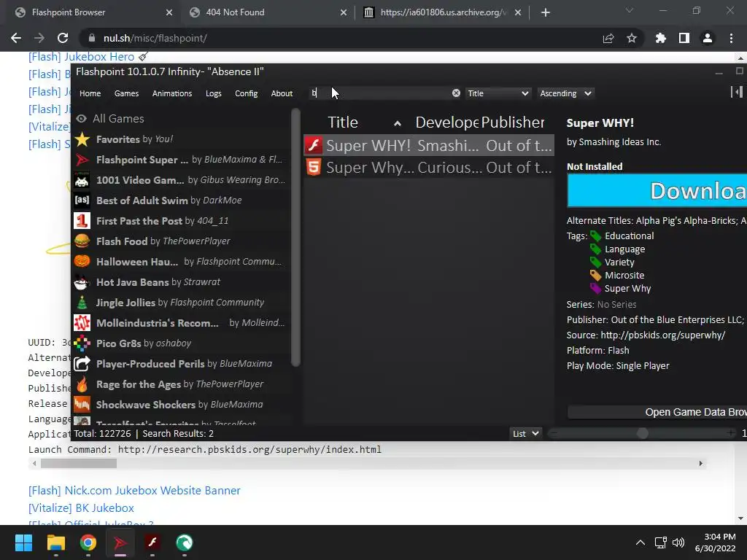Share this page icon in address bar

[608, 38]
